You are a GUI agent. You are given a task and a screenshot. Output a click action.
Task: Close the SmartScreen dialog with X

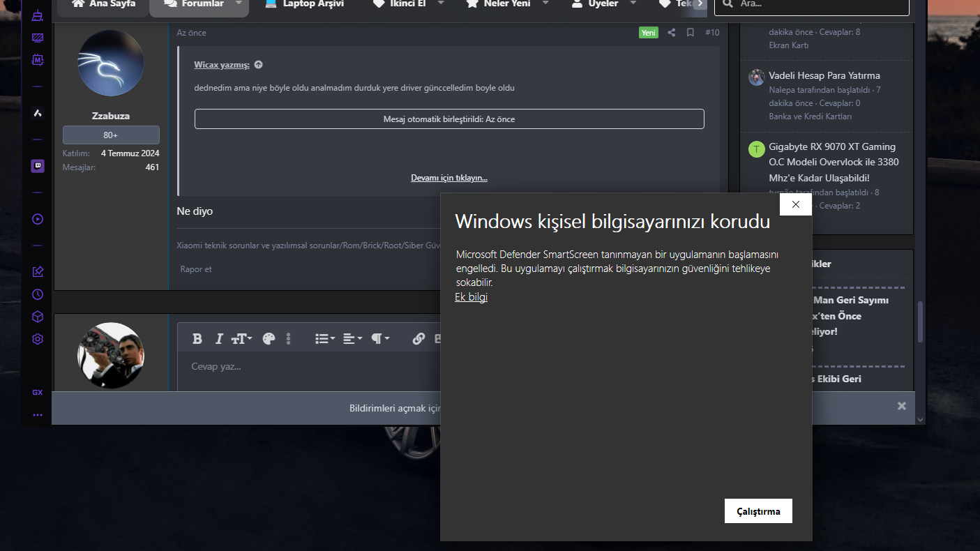click(796, 204)
